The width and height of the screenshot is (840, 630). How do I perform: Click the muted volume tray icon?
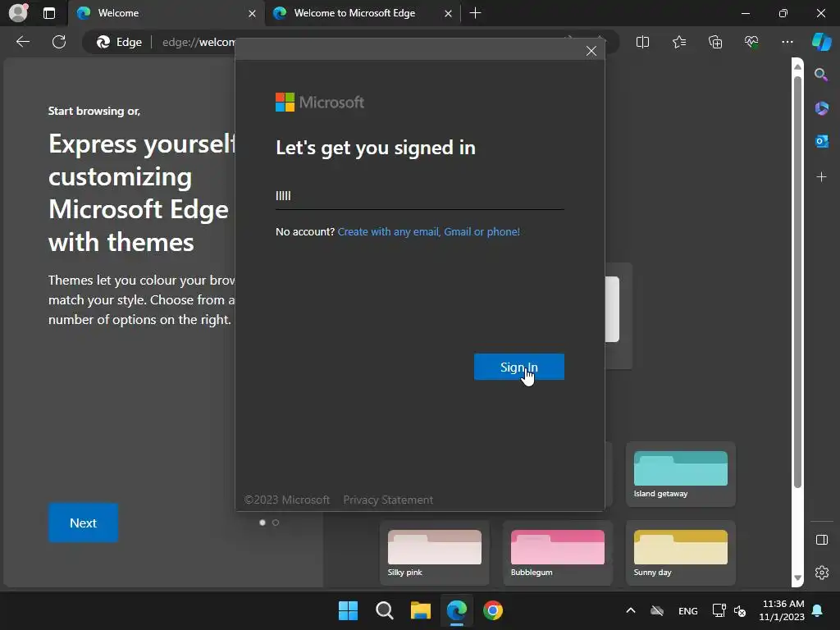click(740, 610)
